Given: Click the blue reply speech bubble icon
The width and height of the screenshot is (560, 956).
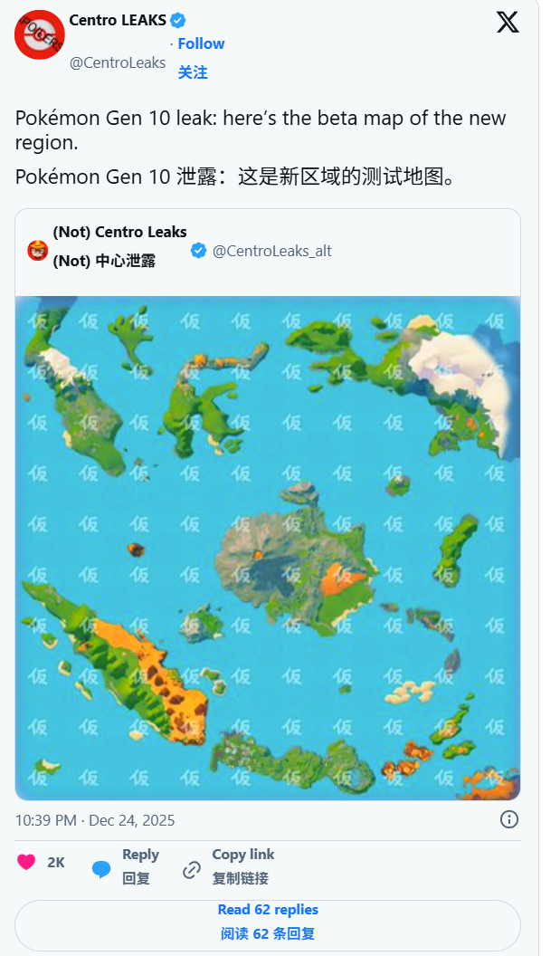Looking at the screenshot, I should 101,869.
